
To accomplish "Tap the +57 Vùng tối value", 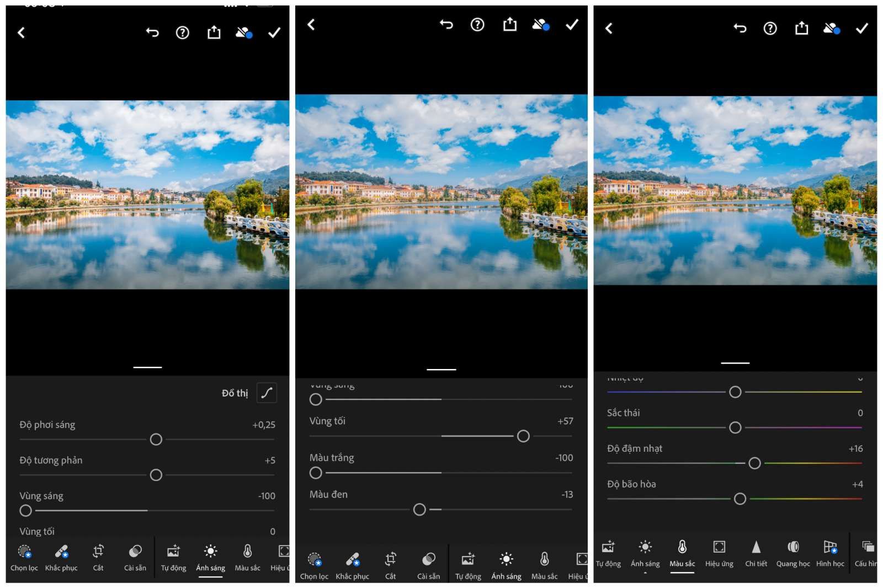I will [565, 421].
